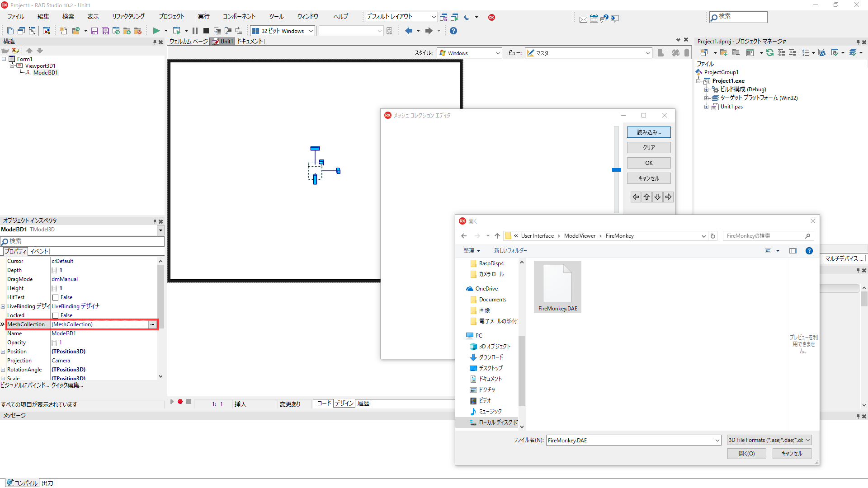This screenshot has width=868, height=488.
Task: Click the 開く(O) button in the open dialog
Action: (x=746, y=453)
